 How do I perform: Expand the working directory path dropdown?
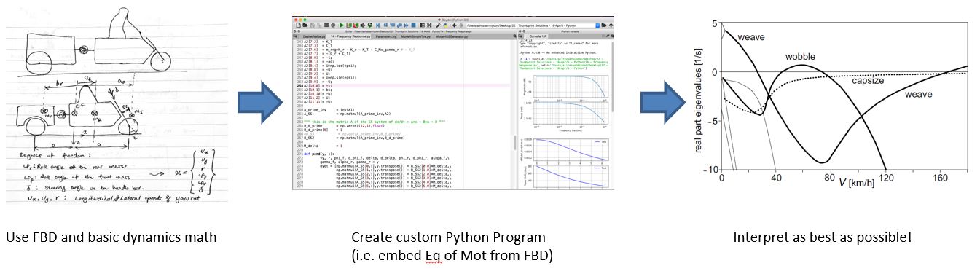tap(597, 25)
